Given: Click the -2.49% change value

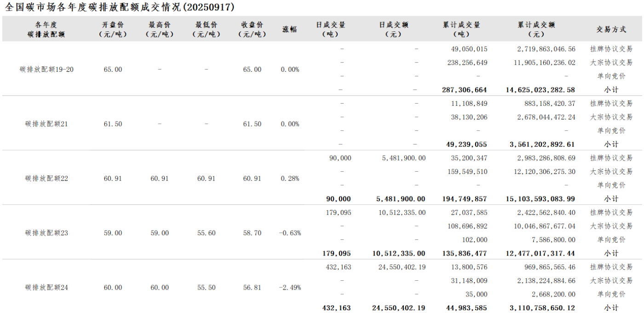Looking at the screenshot, I should (x=290, y=288).
